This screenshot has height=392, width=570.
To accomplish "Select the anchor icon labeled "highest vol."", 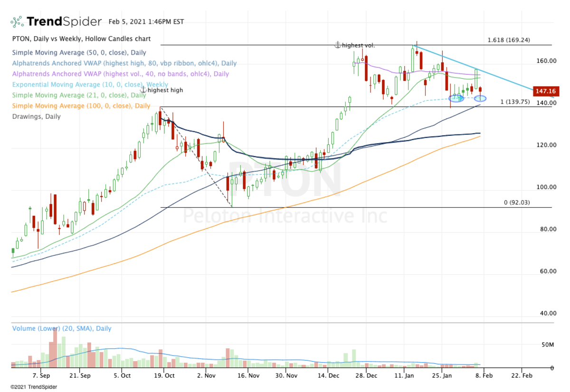I will coord(337,45).
